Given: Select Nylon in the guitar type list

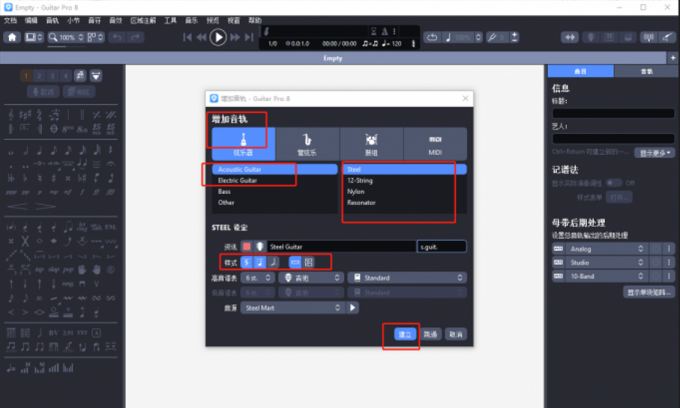Looking at the screenshot, I should point(356,191).
